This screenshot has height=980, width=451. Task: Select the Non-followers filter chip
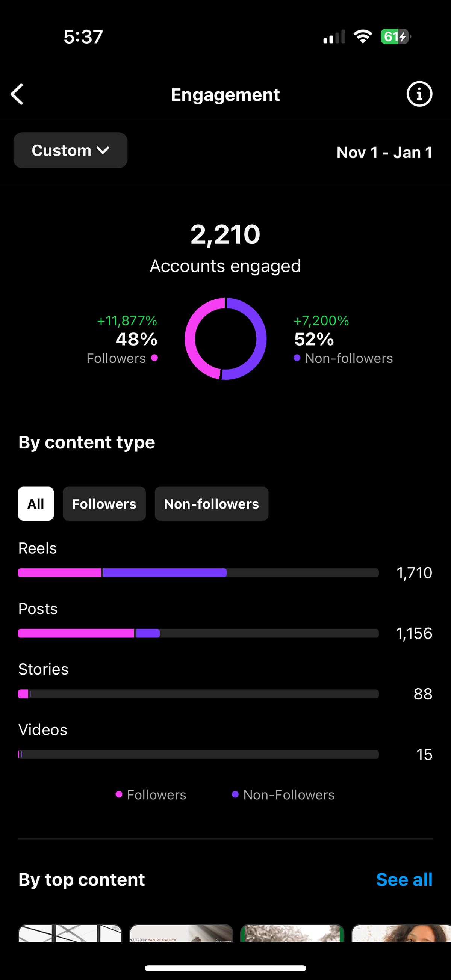point(211,504)
